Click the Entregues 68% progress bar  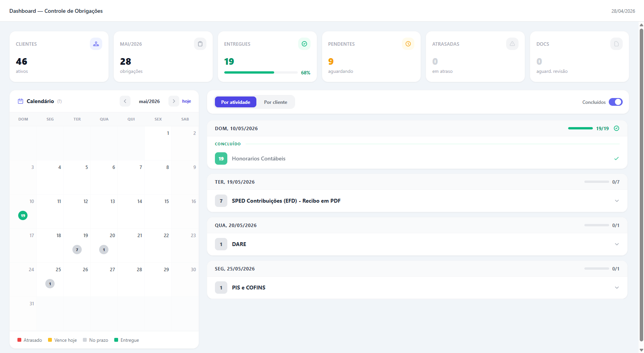click(261, 72)
